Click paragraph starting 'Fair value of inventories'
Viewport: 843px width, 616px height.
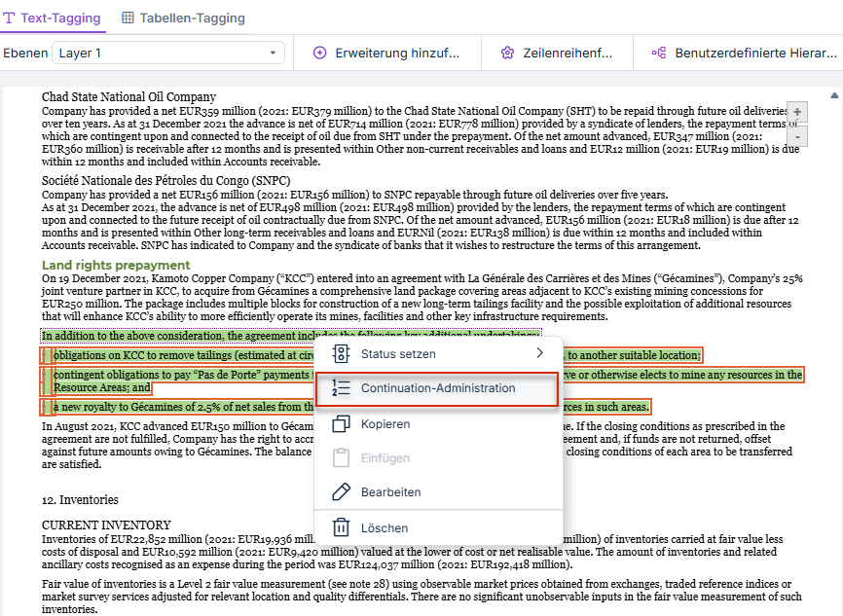421,597
